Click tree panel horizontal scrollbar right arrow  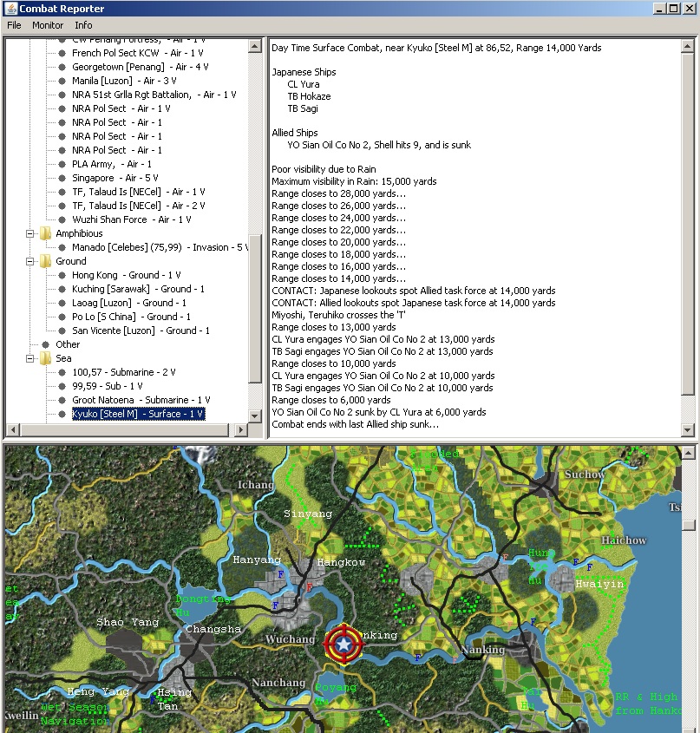pyautogui.click(x=242, y=429)
